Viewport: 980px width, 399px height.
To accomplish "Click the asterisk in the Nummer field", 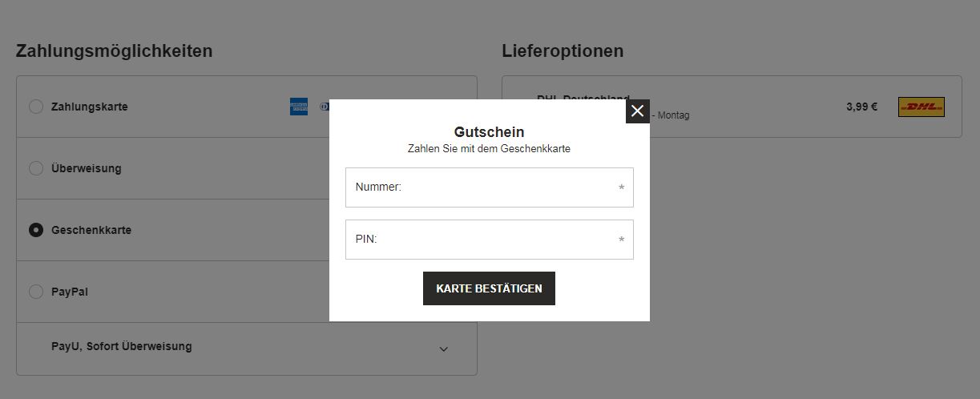I will (x=621, y=188).
